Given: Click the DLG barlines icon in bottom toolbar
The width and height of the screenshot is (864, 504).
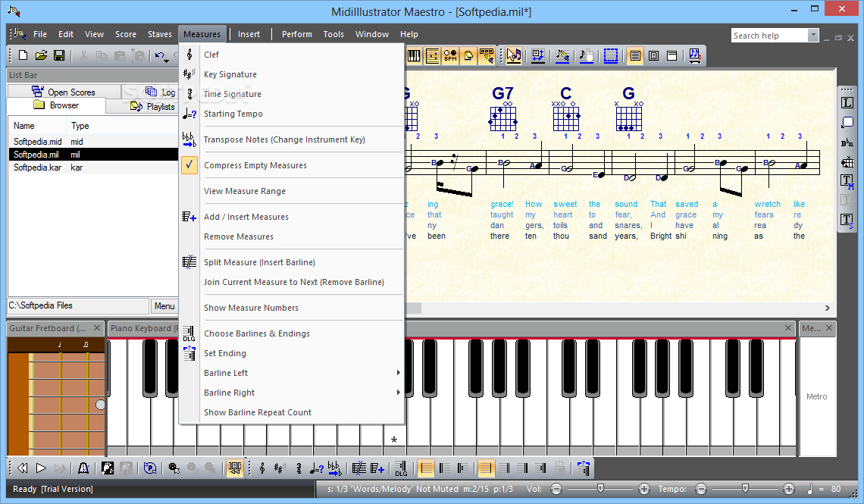Looking at the screenshot, I should tap(401, 468).
